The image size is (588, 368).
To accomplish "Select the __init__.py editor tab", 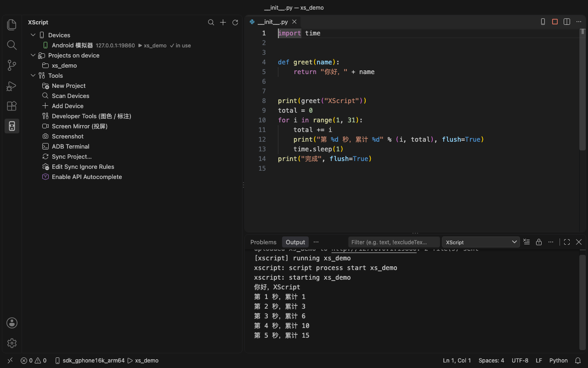I will click(273, 22).
